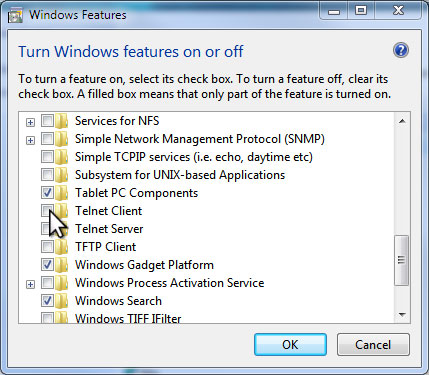The image size is (429, 375).
Task: Close the Windows Features window
Action: [x=398, y=11]
